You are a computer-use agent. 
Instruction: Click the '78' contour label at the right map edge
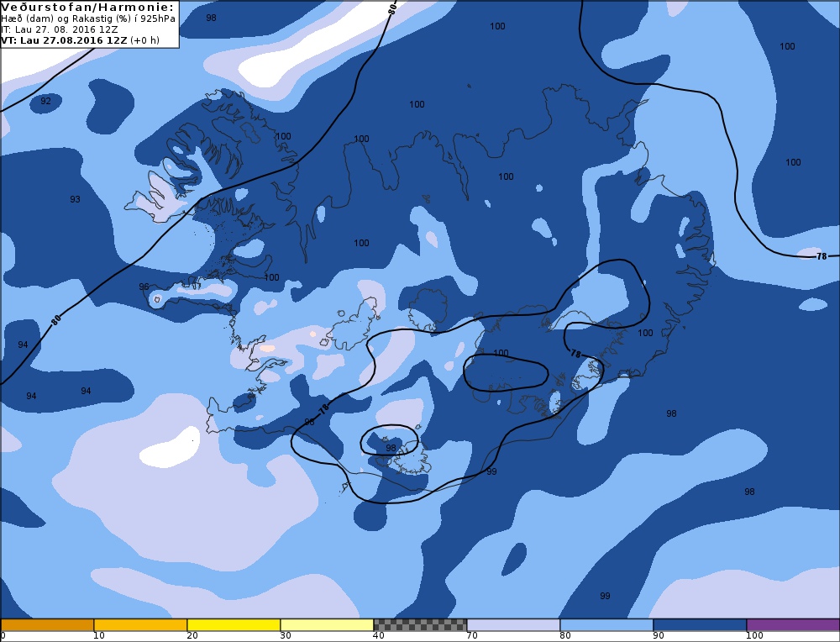click(x=822, y=256)
